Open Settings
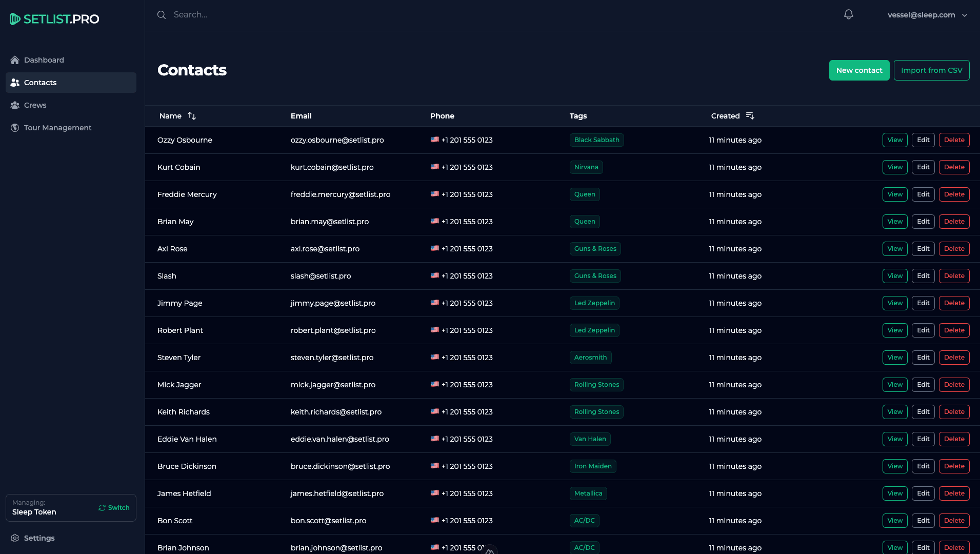980x554 pixels. click(x=71, y=538)
